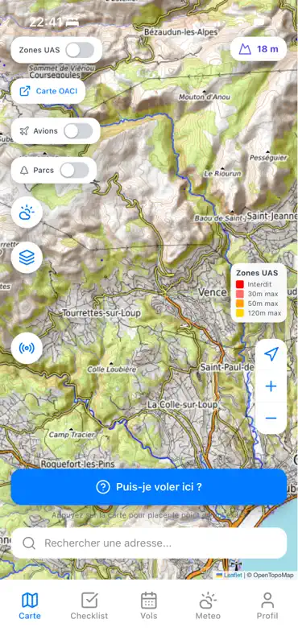Viewport: 298px width, 644px height.
Task: Switch to the Vols tab
Action: 149,605
